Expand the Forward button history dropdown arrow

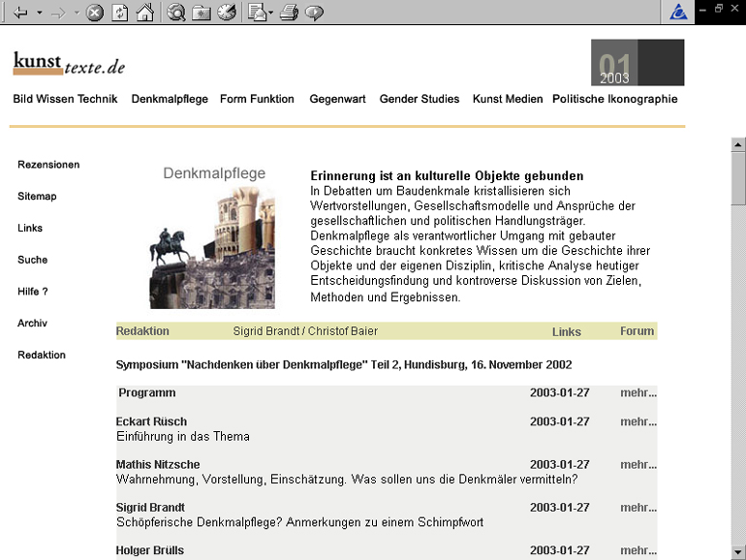tap(77, 13)
